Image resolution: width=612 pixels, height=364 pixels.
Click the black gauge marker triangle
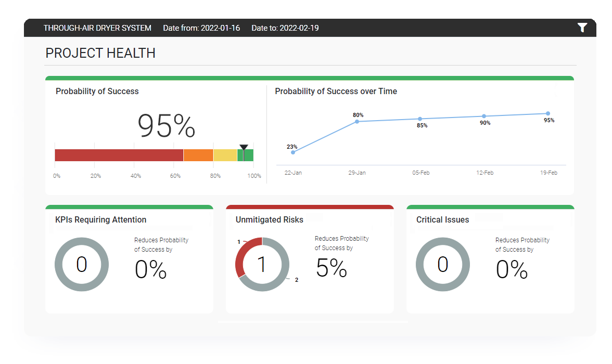(244, 148)
